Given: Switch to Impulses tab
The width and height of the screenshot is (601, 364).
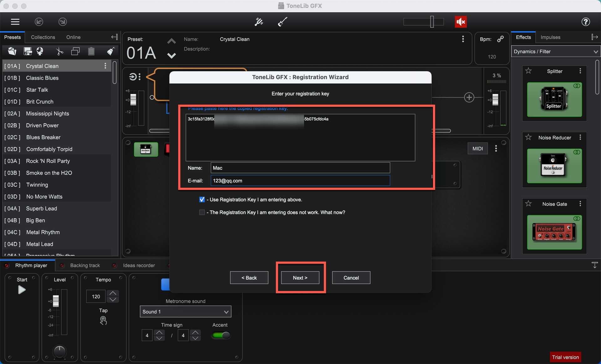Looking at the screenshot, I should pyautogui.click(x=550, y=37).
